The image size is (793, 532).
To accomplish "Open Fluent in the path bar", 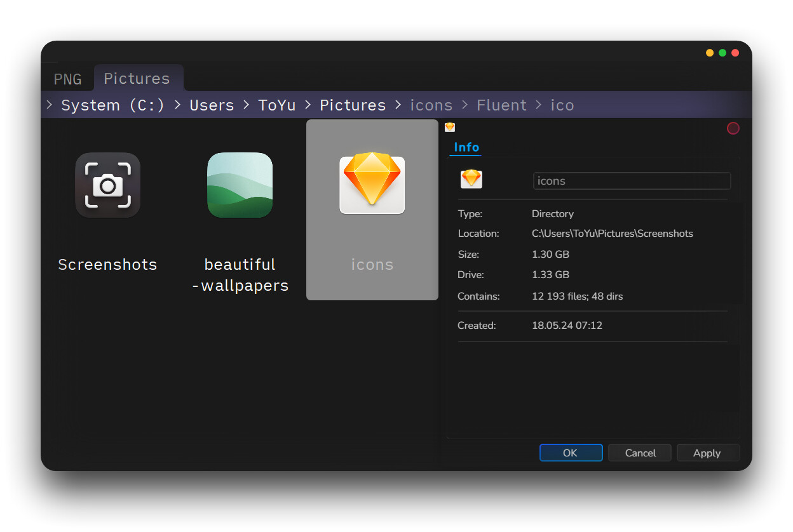I will (x=502, y=105).
